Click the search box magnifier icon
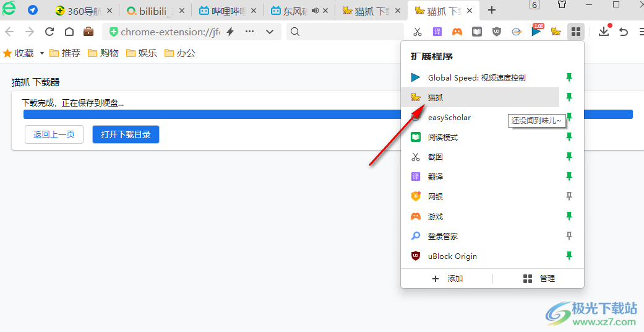 click(x=295, y=32)
